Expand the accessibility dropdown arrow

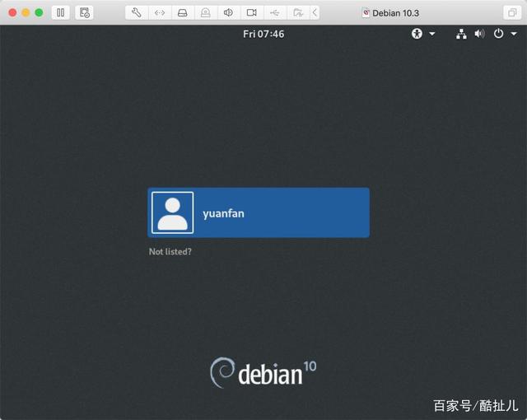pos(432,34)
